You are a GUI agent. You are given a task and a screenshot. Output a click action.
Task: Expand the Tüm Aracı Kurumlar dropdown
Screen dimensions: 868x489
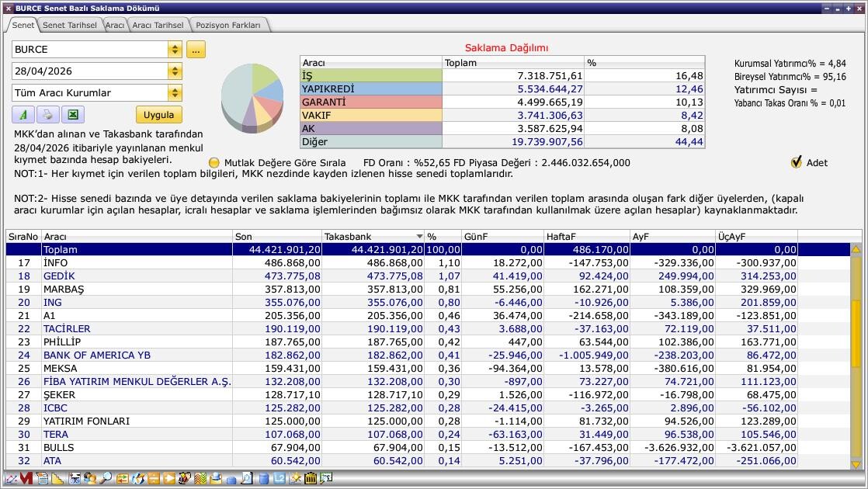[175, 92]
